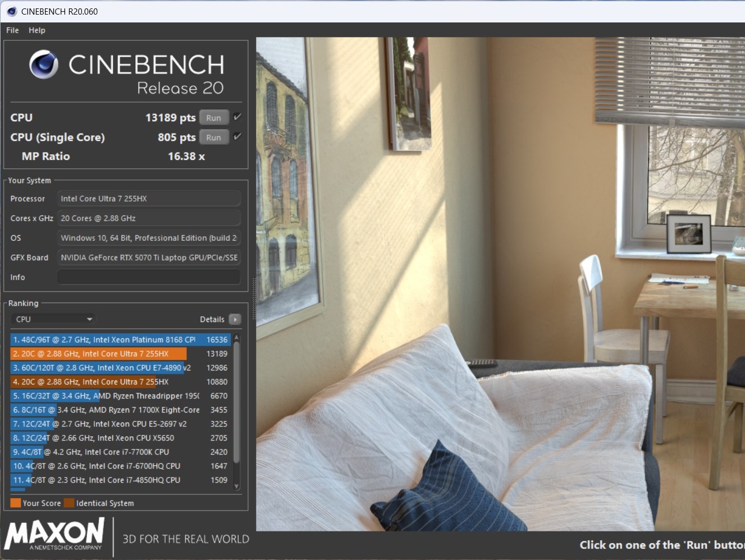Run the multi-core CPU benchmark
Image resolution: width=745 pixels, height=560 pixels.
[213, 118]
